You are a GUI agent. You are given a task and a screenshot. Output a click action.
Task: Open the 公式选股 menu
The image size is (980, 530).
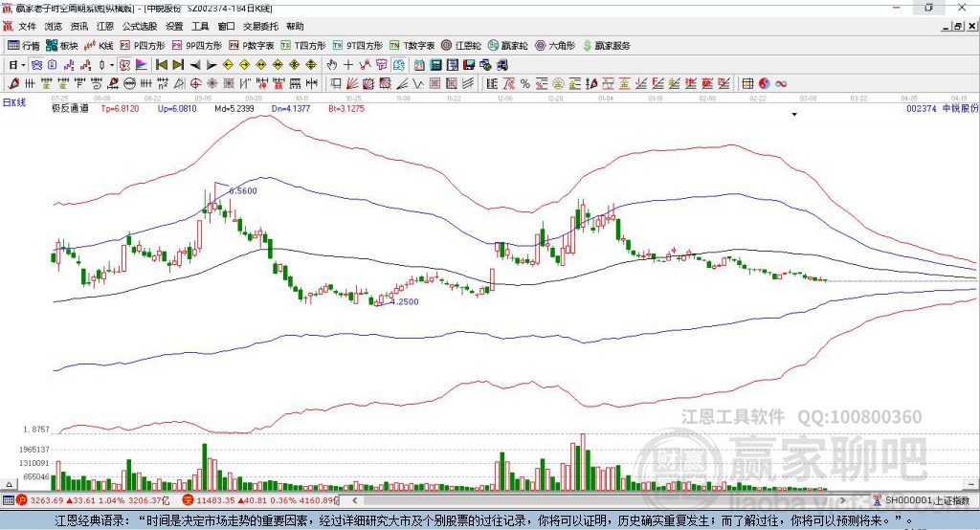(x=140, y=26)
